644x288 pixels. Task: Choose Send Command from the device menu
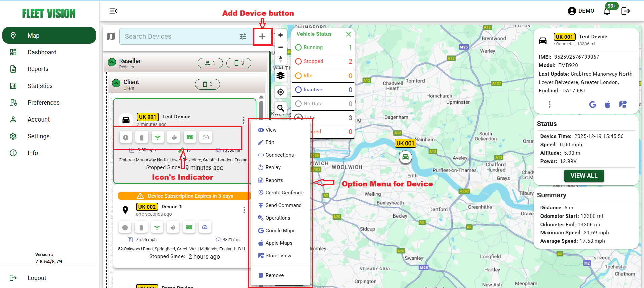(x=283, y=205)
